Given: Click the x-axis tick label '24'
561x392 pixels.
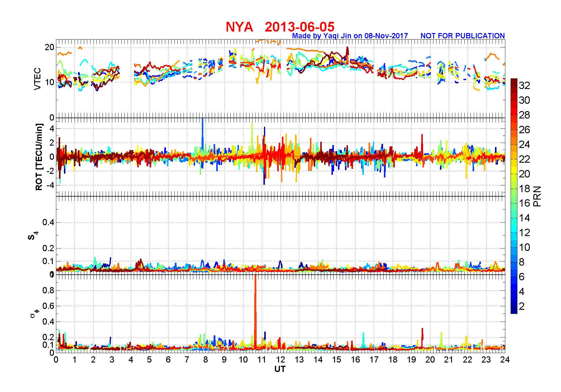Looking at the screenshot, I should pyautogui.click(x=505, y=360).
